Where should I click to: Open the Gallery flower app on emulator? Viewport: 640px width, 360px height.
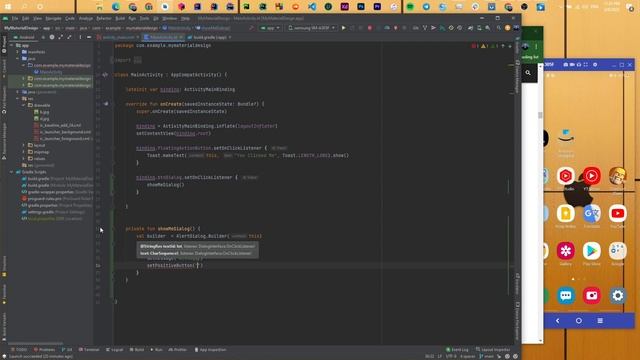[566, 251]
